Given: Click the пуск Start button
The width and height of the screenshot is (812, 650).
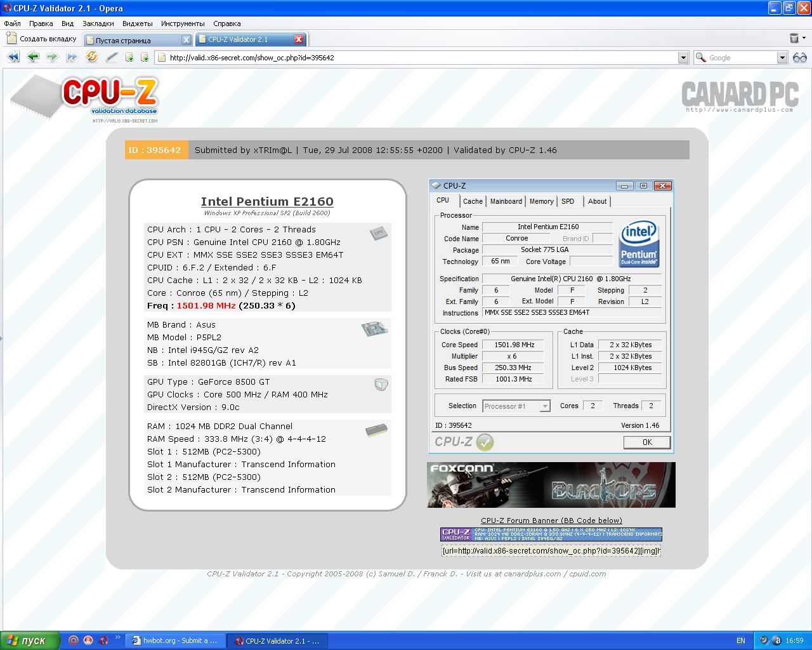Looking at the screenshot, I should pos(30,640).
